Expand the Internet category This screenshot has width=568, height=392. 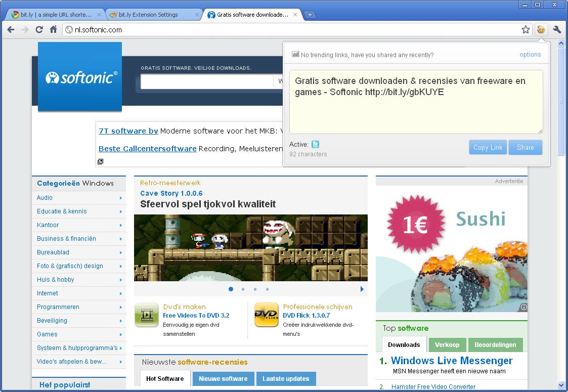(x=120, y=293)
